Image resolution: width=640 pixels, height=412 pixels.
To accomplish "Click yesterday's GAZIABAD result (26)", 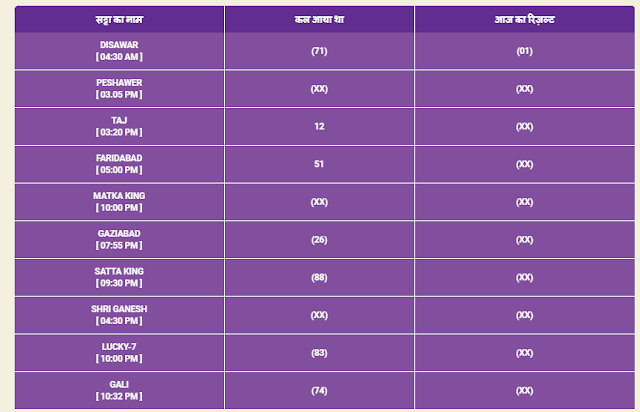I will [x=319, y=240].
